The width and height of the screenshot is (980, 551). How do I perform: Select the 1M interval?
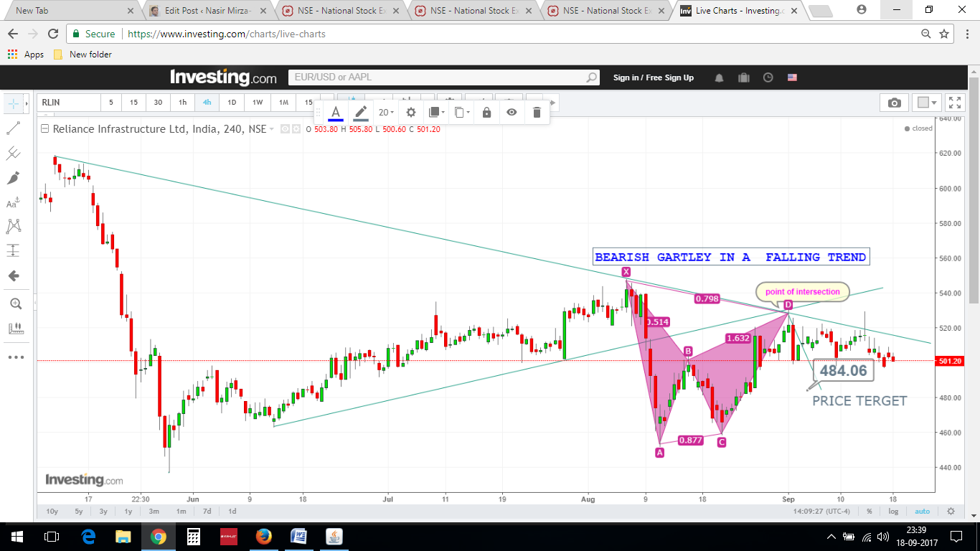283,103
